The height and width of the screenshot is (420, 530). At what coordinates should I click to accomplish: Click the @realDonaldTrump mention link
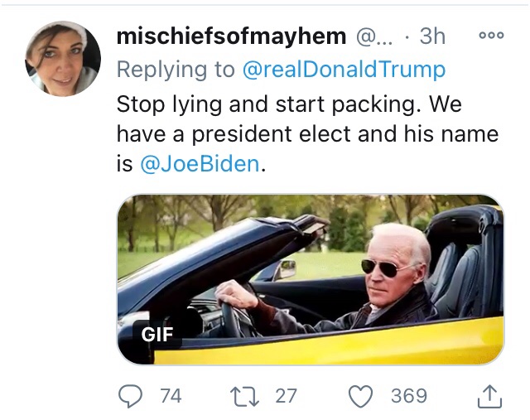(x=344, y=70)
